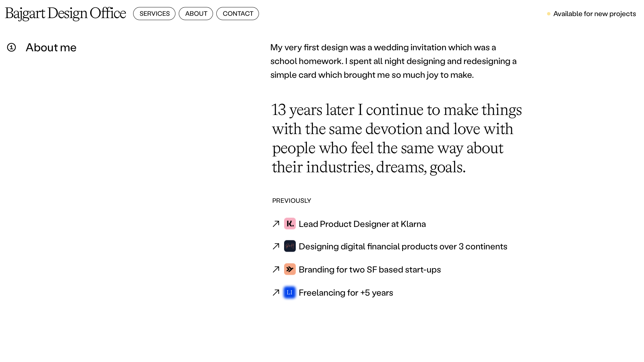The width and height of the screenshot is (644, 362).
Task: Click the blue LI logo icon
Action: pos(290,292)
